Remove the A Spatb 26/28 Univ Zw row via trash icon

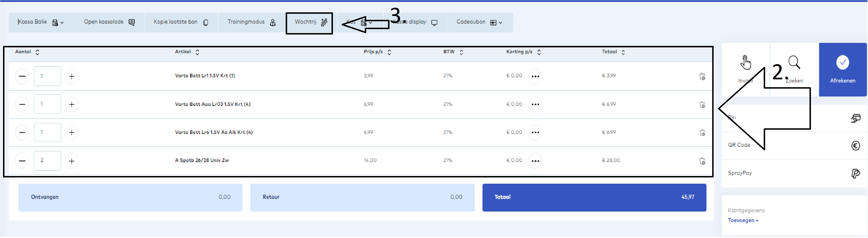702,161
